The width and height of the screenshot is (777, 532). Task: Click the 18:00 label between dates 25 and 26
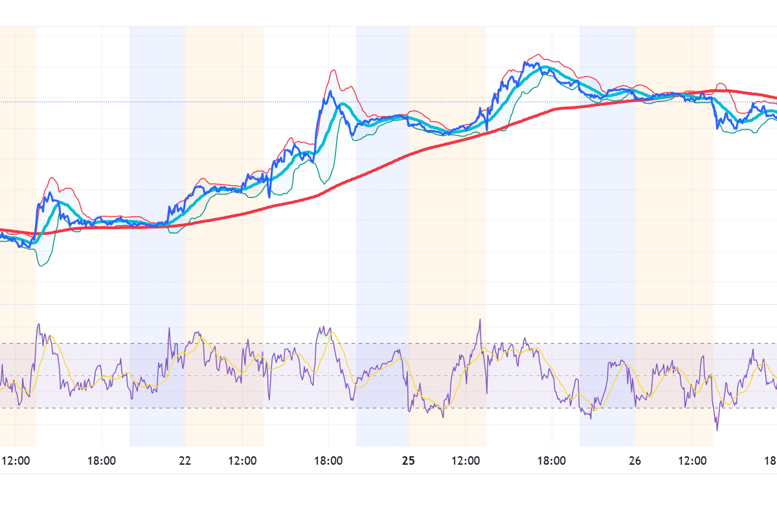pyautogui.click(x=552, y=461)
